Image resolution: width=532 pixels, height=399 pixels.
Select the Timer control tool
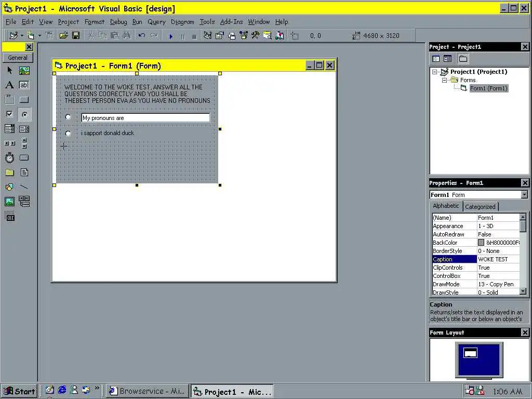coord(9,158)
